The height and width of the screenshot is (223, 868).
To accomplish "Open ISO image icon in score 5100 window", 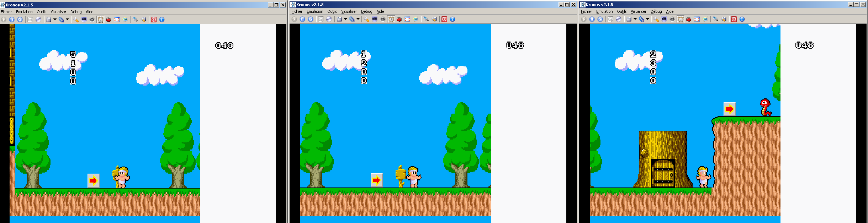I will pyautogui.click(x=30, y=20).
